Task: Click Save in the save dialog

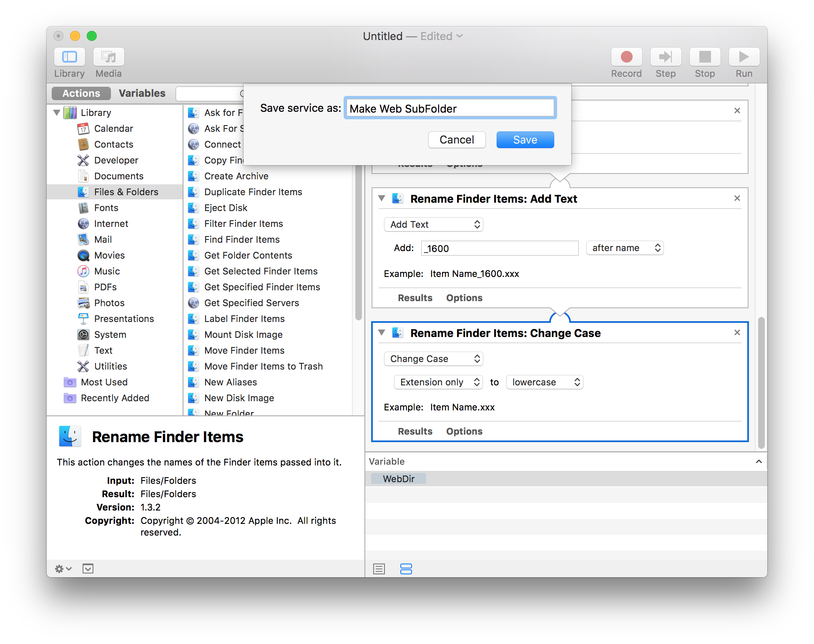Action: click(x=525, y=140)
